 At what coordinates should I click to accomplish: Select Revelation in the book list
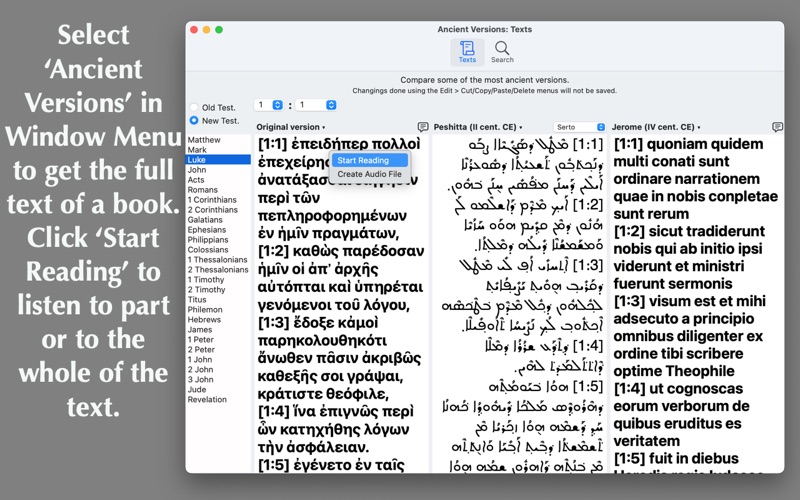point(218,399)
